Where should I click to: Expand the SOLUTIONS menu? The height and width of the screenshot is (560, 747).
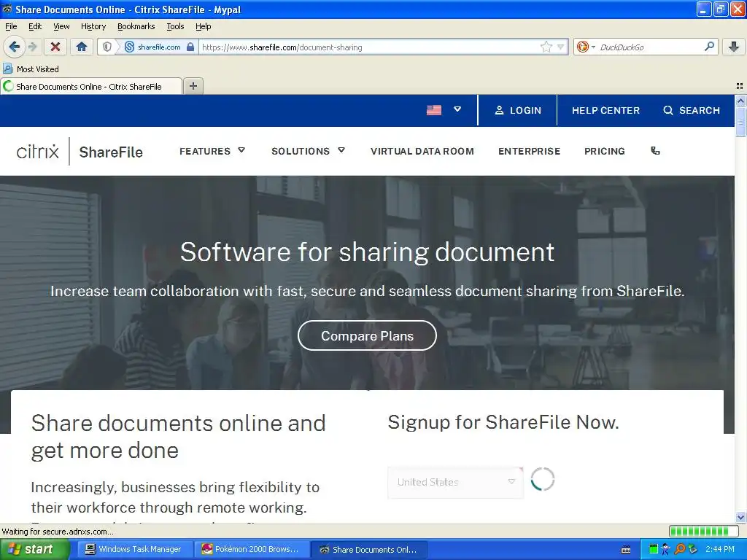(308, 151)
